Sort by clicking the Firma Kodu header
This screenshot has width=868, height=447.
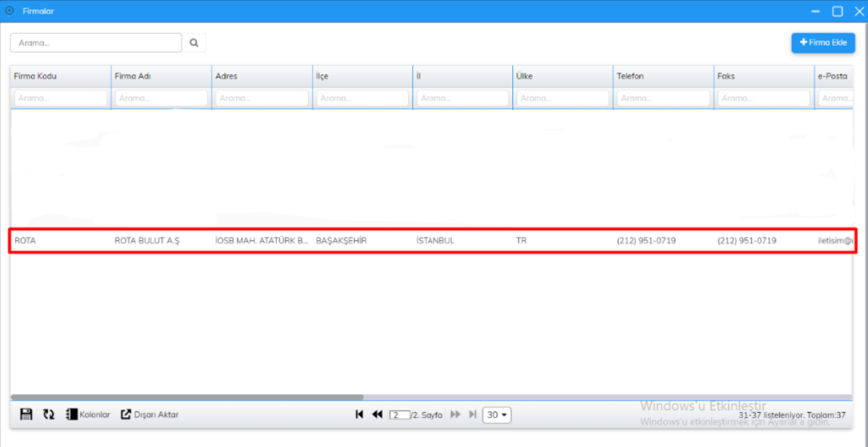tap(33, 76)
